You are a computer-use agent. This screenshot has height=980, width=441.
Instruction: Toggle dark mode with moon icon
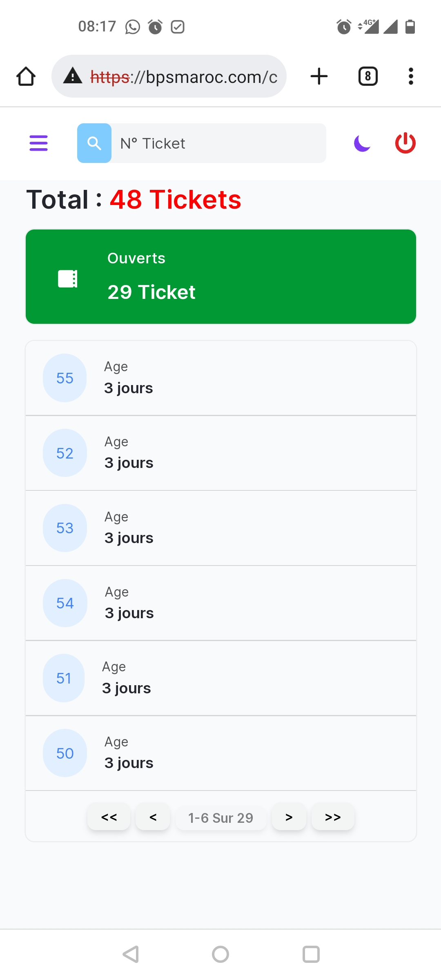362,143
